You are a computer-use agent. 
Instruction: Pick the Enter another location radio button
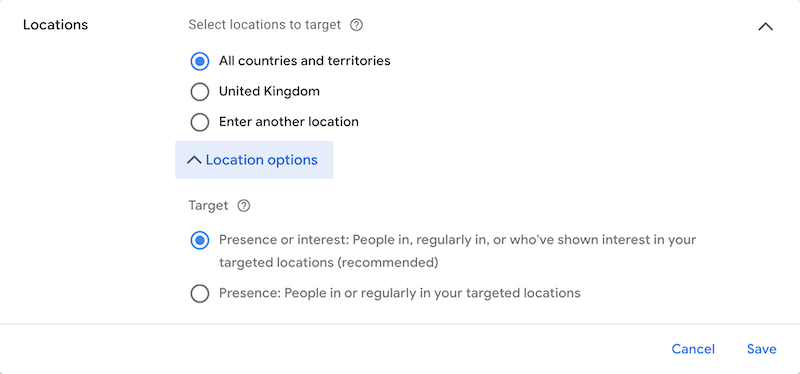199,122
